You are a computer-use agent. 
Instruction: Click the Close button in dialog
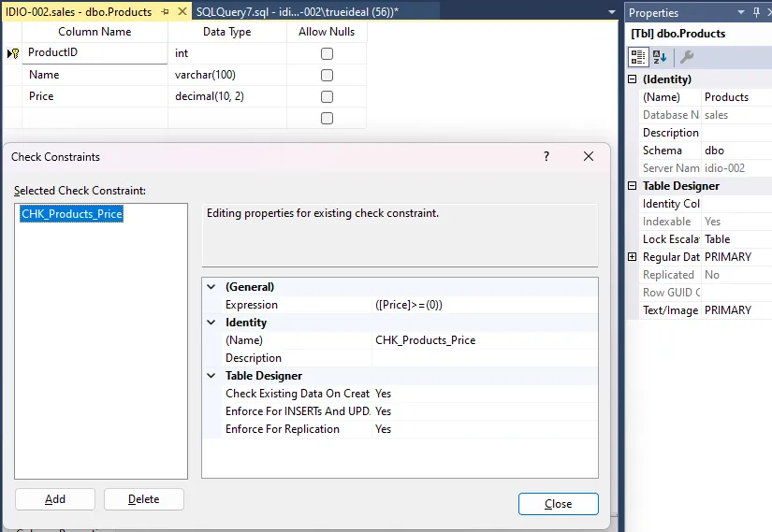click(559, 504)
